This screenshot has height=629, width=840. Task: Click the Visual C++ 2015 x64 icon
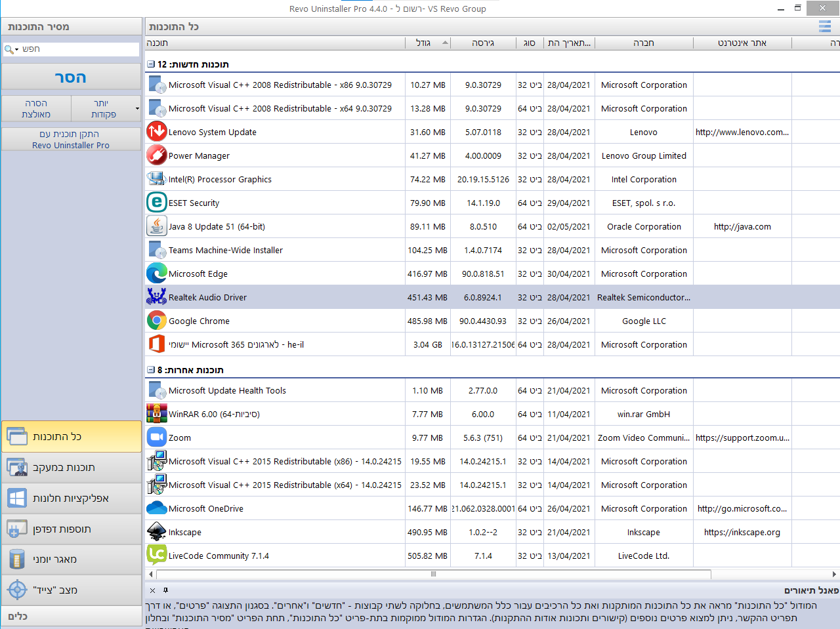click(157, 485)
